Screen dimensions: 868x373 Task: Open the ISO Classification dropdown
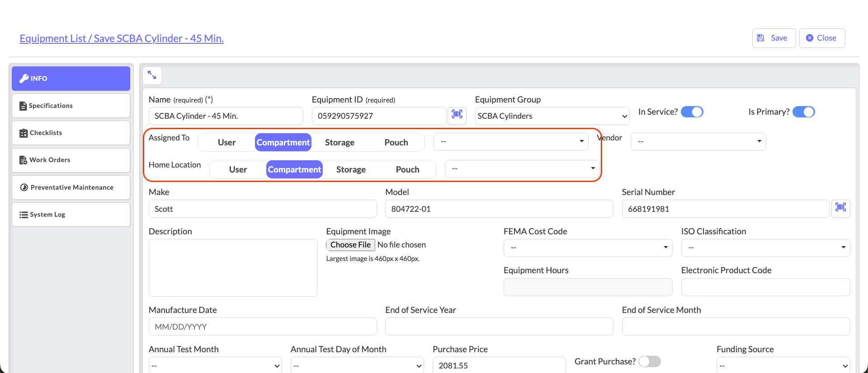point(765,248)
